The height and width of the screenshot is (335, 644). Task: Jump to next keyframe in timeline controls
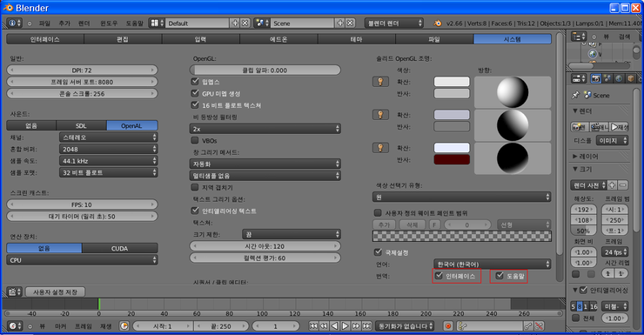click(x=356, y=326)
